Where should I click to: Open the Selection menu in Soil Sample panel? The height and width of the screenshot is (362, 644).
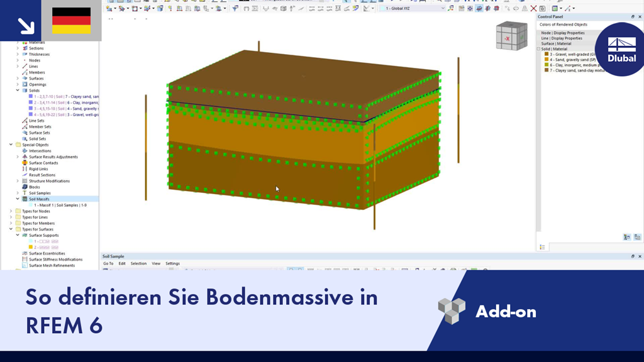[x=138, y=263]
